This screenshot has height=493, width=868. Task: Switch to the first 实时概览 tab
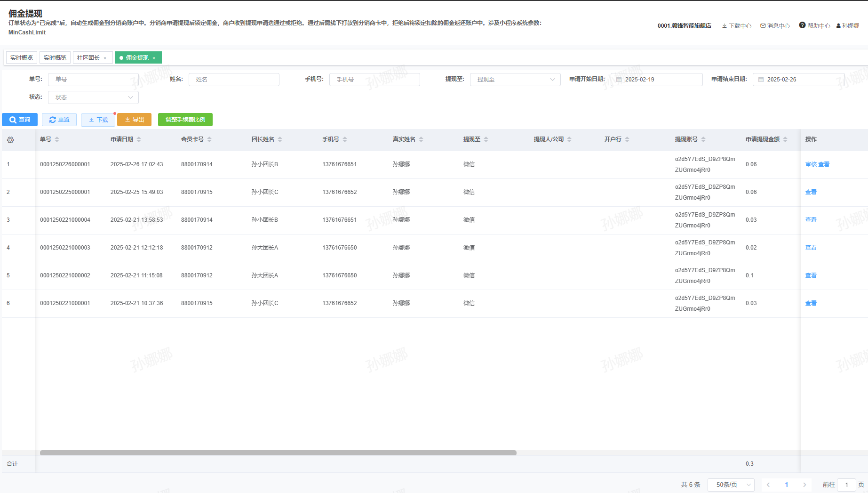[22, 58]
